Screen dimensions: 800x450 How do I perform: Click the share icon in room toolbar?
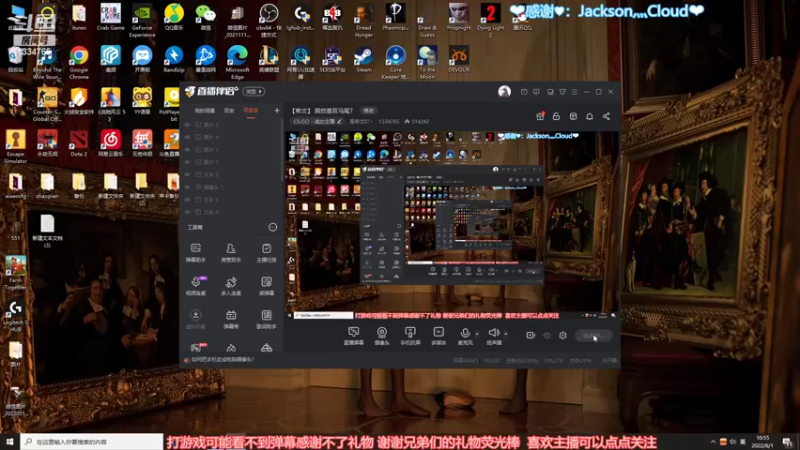point(606,116)
